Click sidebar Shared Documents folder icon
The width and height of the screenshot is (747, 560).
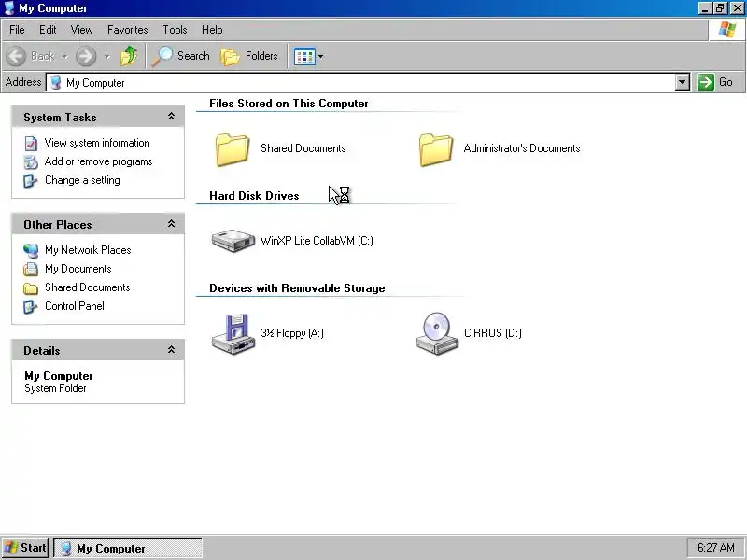pos(31,288)
